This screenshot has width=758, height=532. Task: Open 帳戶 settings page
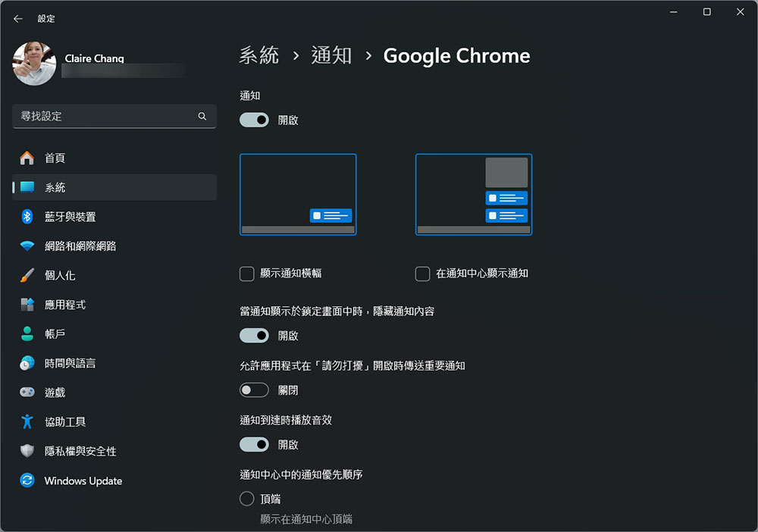point(114,334)
